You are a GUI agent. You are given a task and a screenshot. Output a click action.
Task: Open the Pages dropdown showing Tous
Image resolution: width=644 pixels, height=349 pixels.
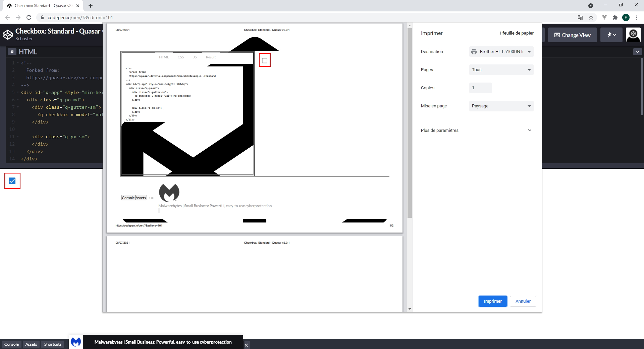point(501,70)
